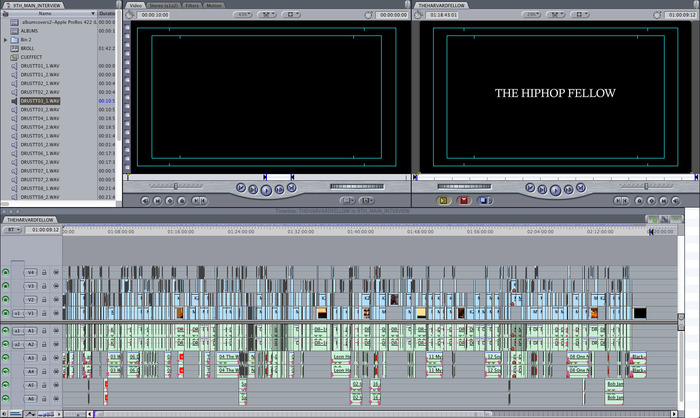
Task: Click Play Around Current Frame in Viewer
Action: tap(279, 190)
